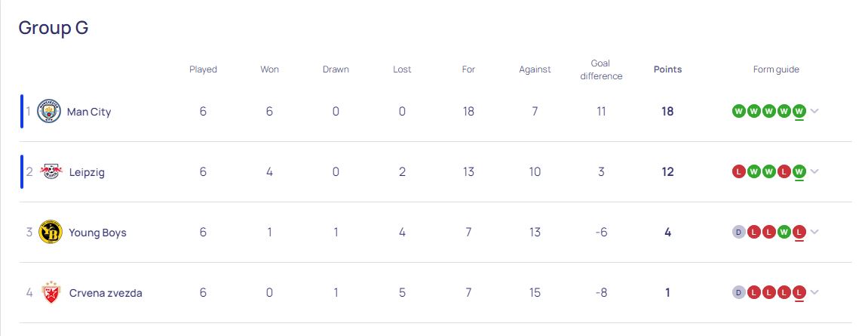Image resolution: width=868 pixels, height=336 pixels.
Task: Click the Group G heading
Action: click(x=54, y=28)
